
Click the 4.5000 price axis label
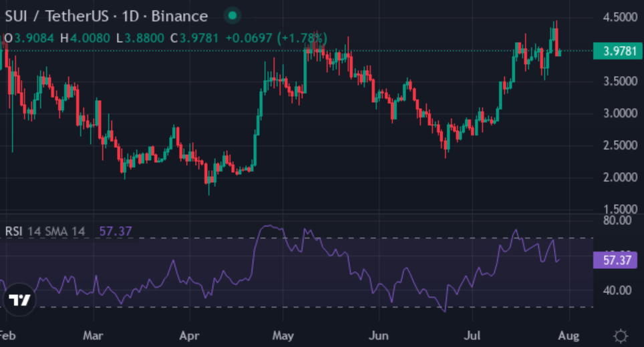620,17
